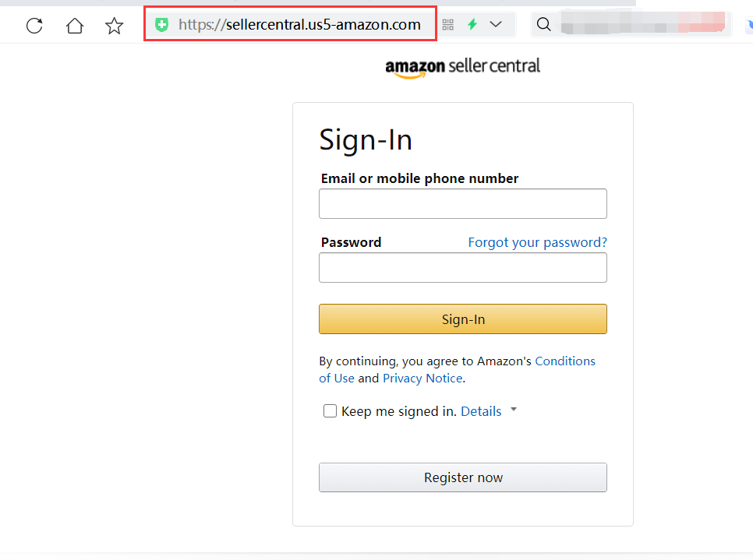The width and height of the screenshot is (753, 560).
Task: Click the green lightning bolt icon
Action: [x=472, y=25]
